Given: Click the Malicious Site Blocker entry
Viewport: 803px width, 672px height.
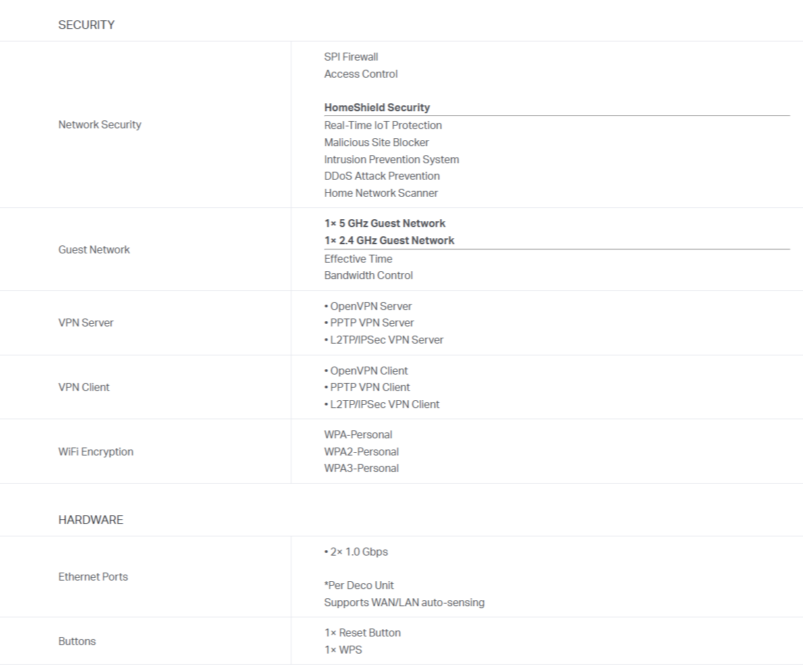Looking at the screenshot, I should tap(376, 142).
